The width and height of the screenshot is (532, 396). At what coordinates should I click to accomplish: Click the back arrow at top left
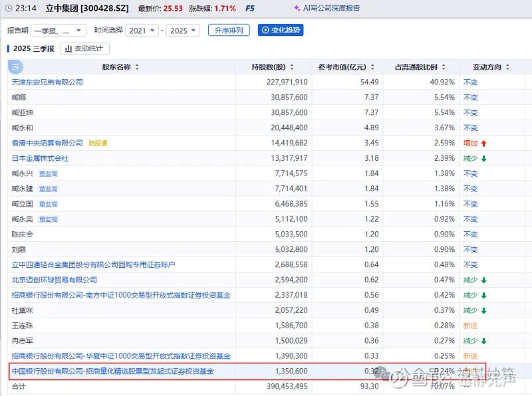(x=7, y=9)
